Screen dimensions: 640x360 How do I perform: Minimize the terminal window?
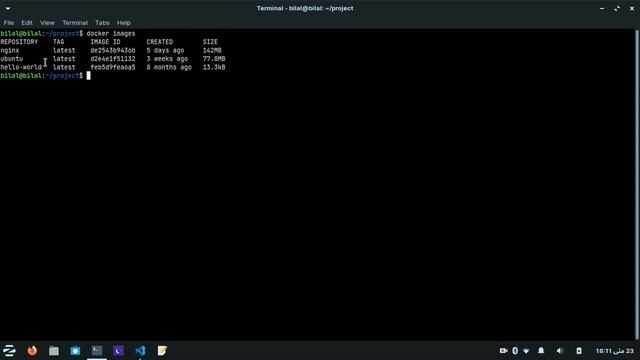tap(602, 8)
